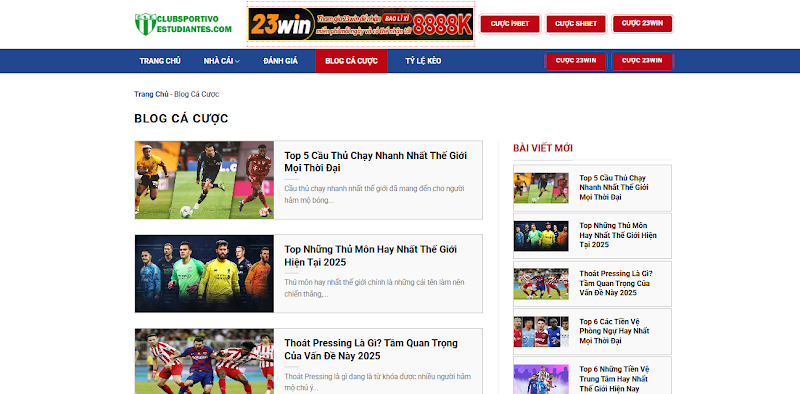Click the last CƯỢC 23WIN navbar button
The height and width of the screenshot is (394, 800).
[642, 61]
